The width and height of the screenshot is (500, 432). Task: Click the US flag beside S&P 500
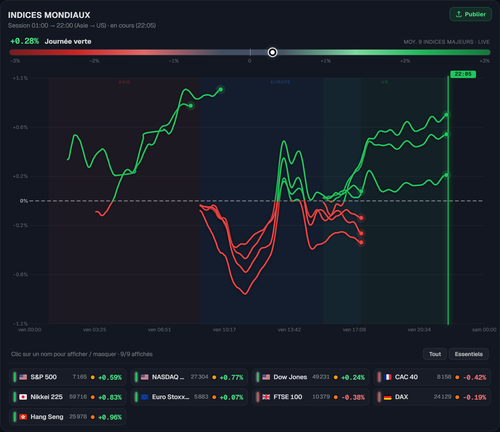point(23,377)
